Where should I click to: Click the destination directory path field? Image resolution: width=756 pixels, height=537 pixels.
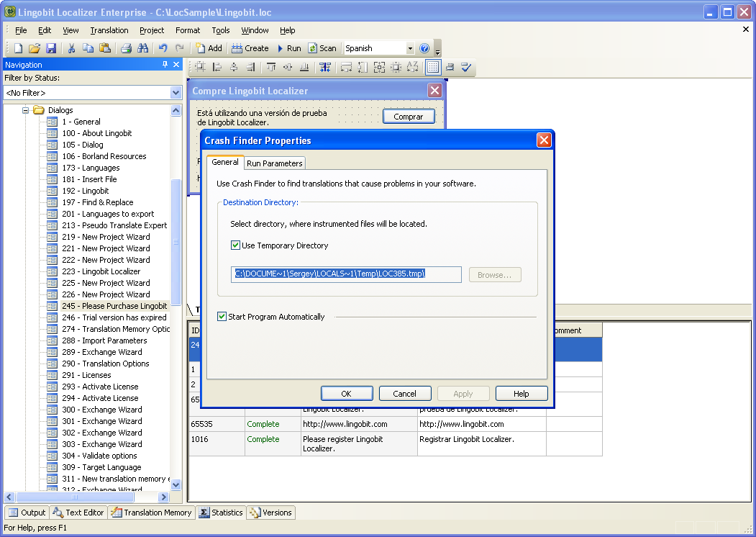[x=346, y=274]
